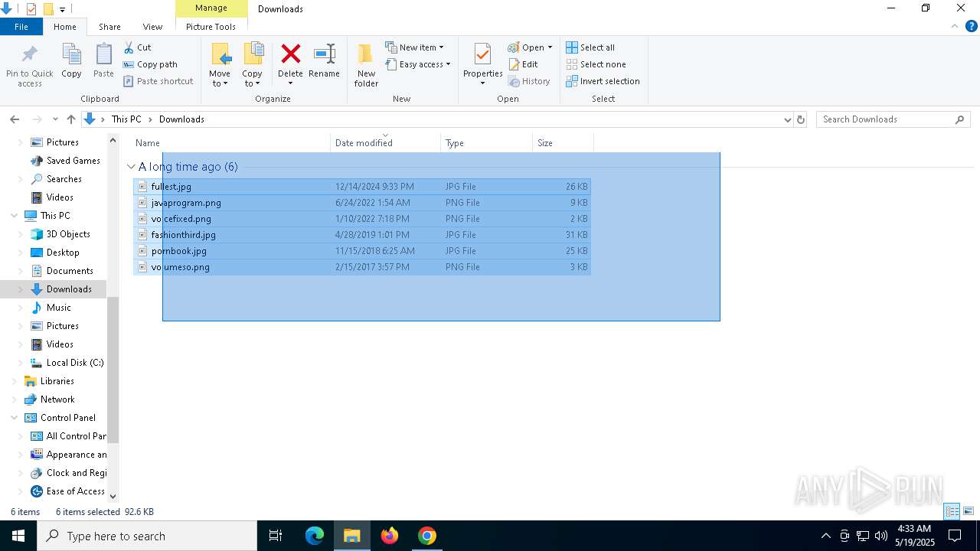Open the ribbon Help question mark

(972, 26)
